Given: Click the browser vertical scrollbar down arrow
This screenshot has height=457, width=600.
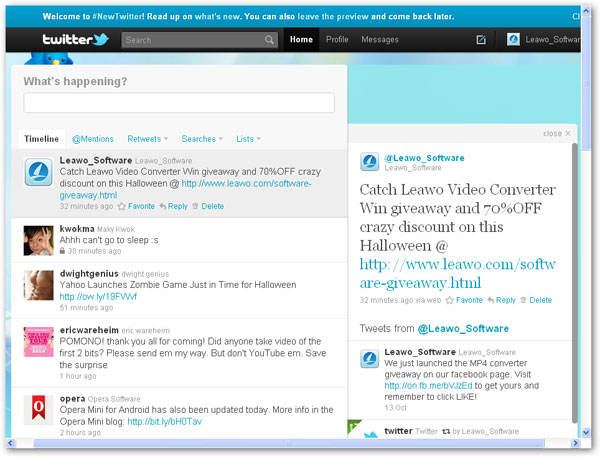Looking at the screenshot, I should (x=586, y=433).
